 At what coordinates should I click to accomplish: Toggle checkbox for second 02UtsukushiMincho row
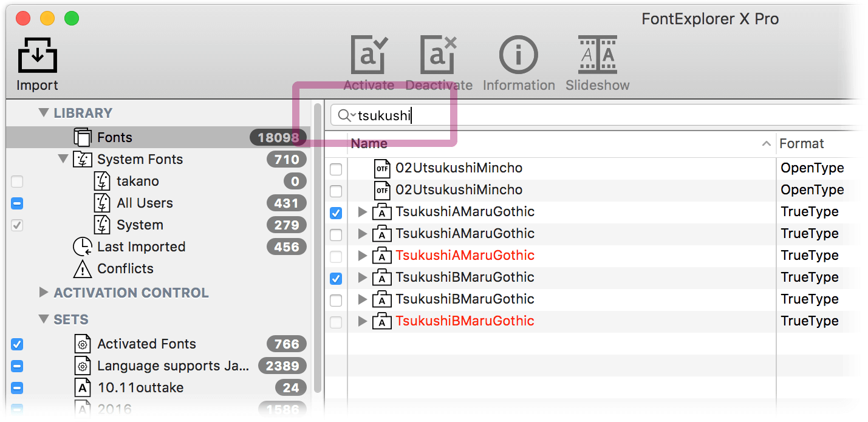tap(336, 191)
